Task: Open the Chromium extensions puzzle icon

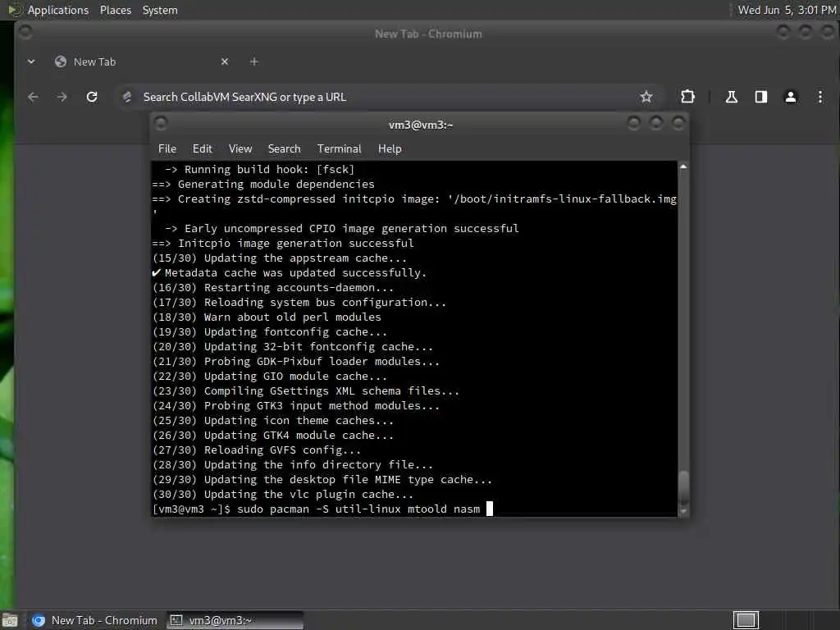Action: point(687,97)
